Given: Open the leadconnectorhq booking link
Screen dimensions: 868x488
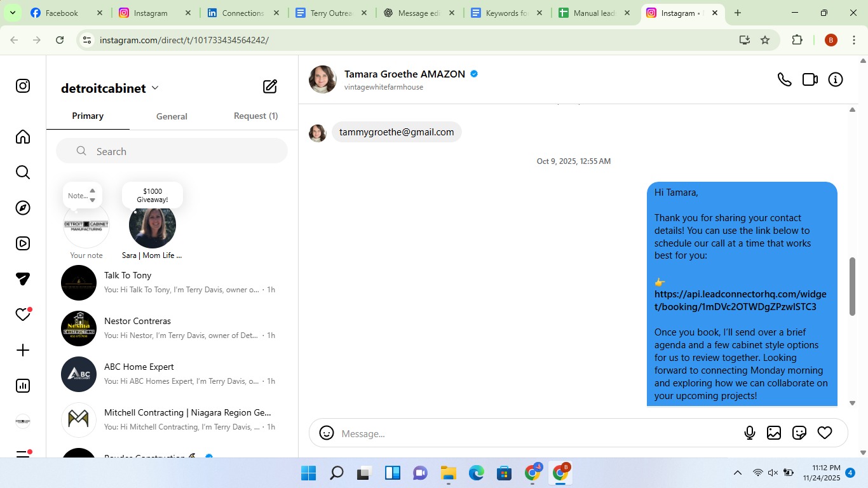Looking at the screenshot, I should click(740, 301).
